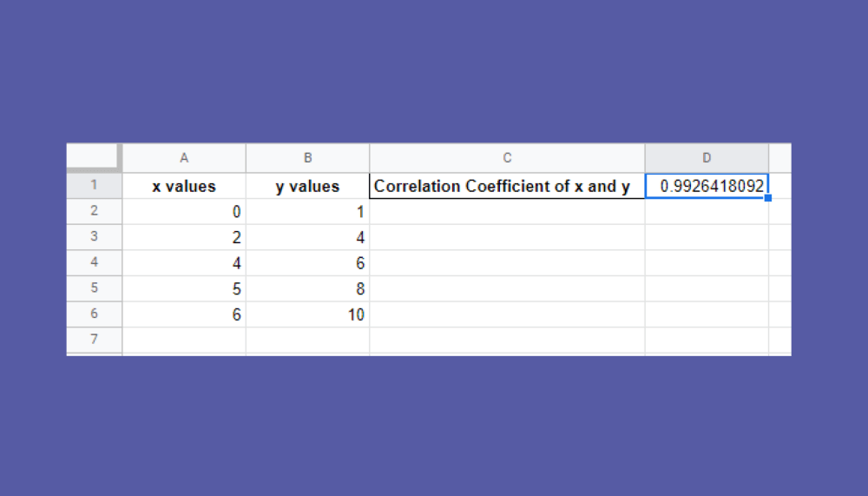Select the 'x values' header cell
This screenshot has height=496, width=868.
pyautogui.click(x=184, y=186)
